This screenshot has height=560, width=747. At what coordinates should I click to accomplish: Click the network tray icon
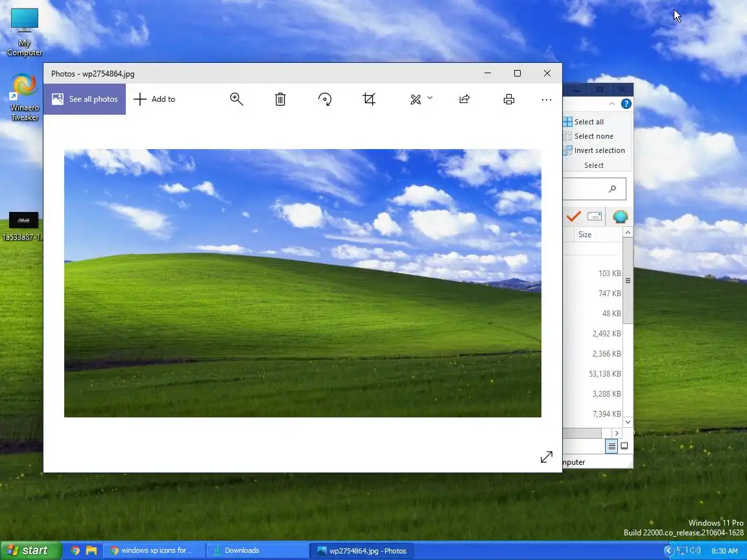tap(682, 550)
